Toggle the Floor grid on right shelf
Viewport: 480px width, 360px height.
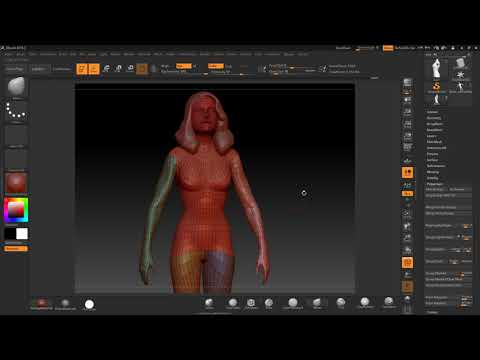click(407, 161)
